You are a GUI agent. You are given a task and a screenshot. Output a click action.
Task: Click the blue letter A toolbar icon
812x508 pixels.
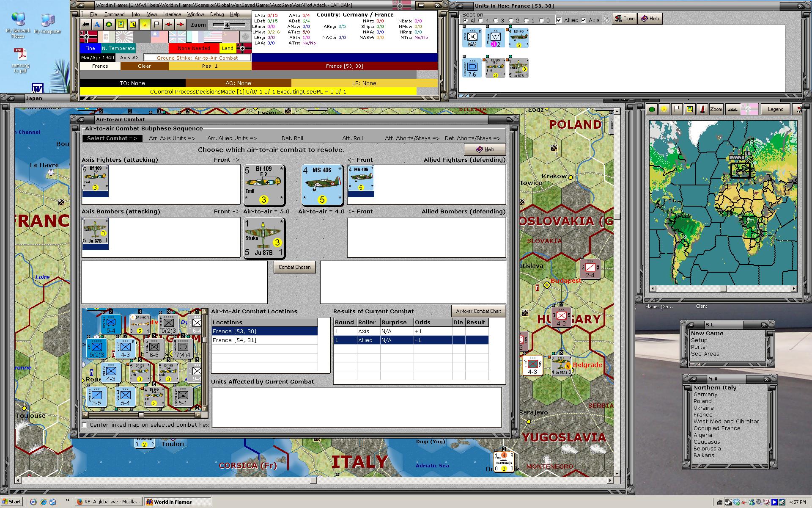[97, 25]
